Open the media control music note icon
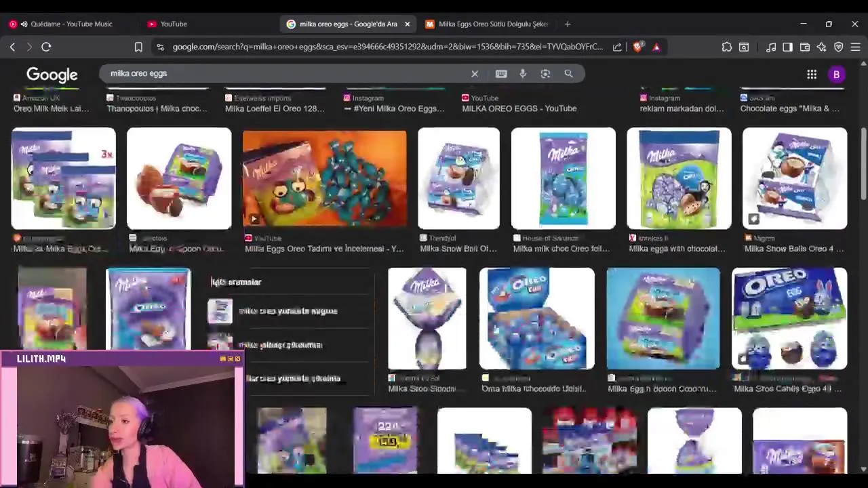Screen dimensions: 868x488 point(771,47)
